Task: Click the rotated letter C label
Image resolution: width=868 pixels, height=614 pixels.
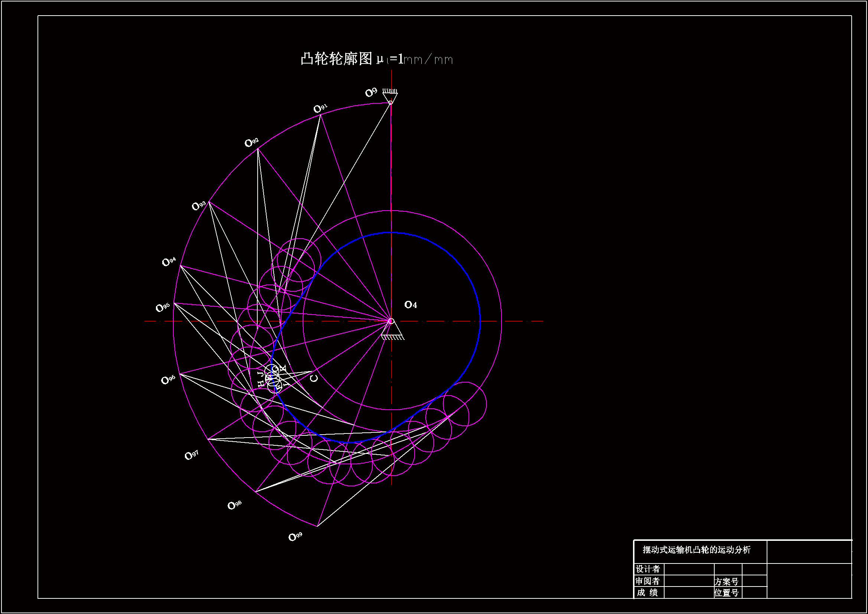Action: pos(314,378)
